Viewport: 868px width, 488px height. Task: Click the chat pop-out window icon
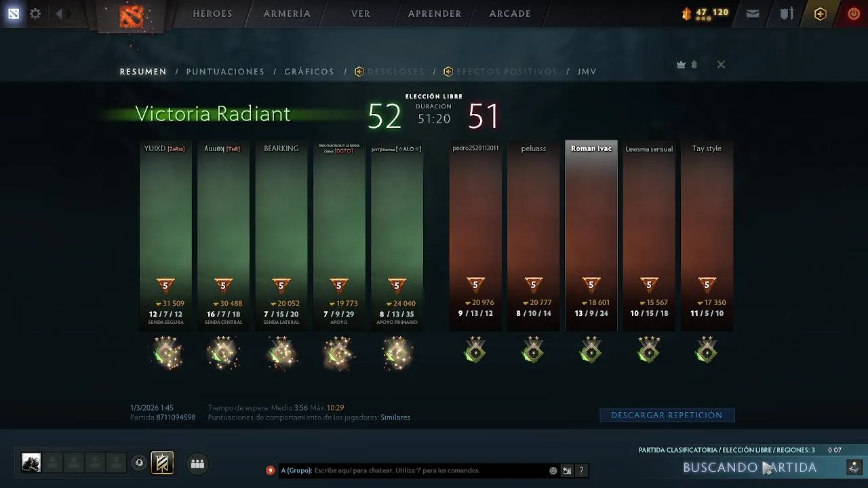pyautogui.click(x=567, y=470)
